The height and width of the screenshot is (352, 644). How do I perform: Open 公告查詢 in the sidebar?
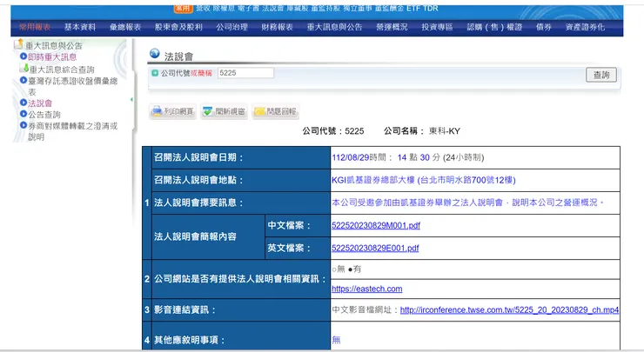[44, 115]
